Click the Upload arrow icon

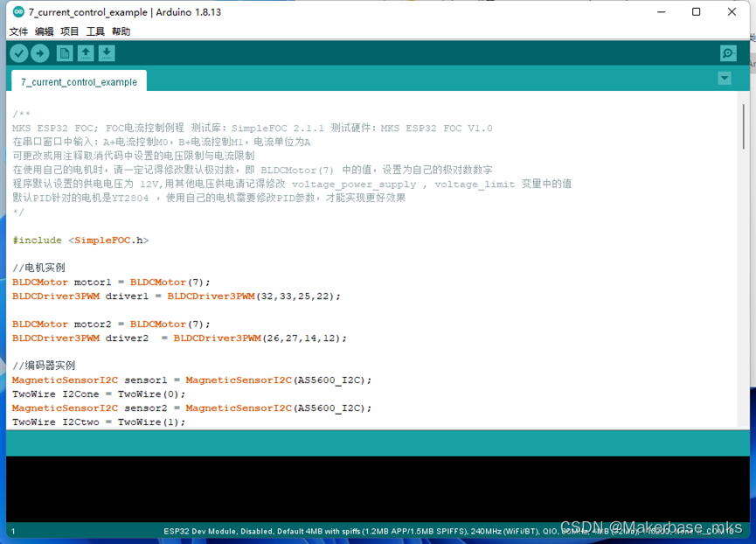39,52
